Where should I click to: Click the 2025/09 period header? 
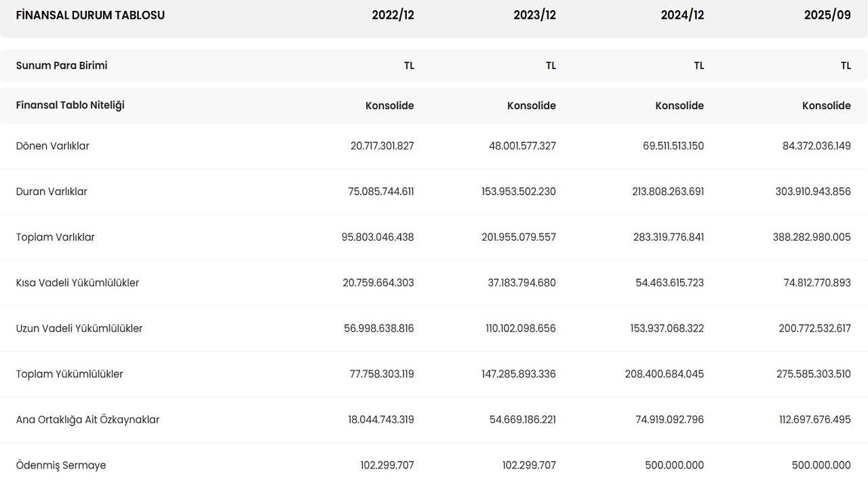point(827,15)
